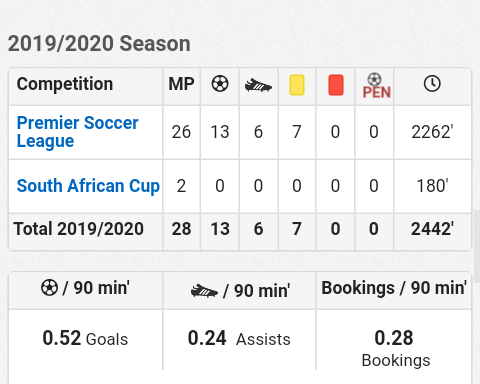The height and width of the screenshot is (384, 480).
Task: Click the 0.24 Assists value
Action: (x=239, y=338)
